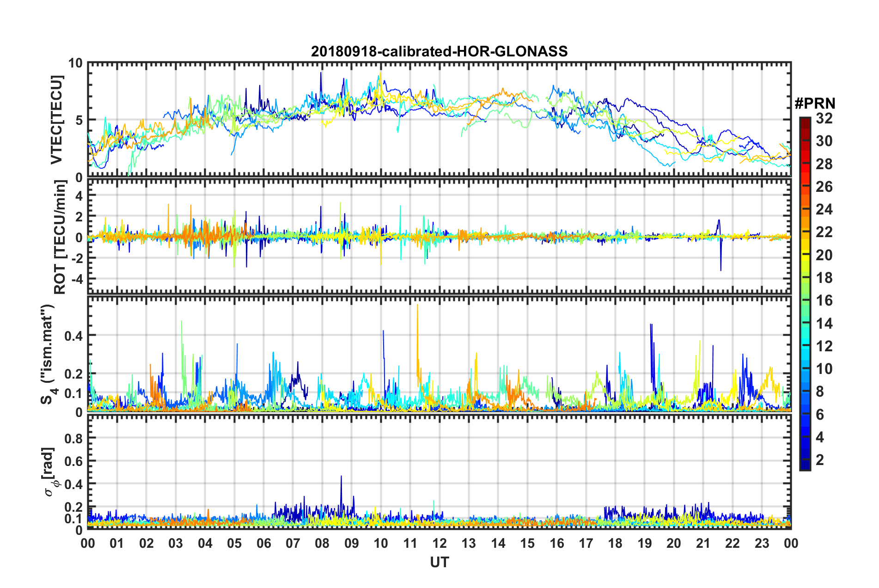Click VTEC y-axis tick label 10
Viewport: 879px width, 588px height.
[x=76, y=63]
